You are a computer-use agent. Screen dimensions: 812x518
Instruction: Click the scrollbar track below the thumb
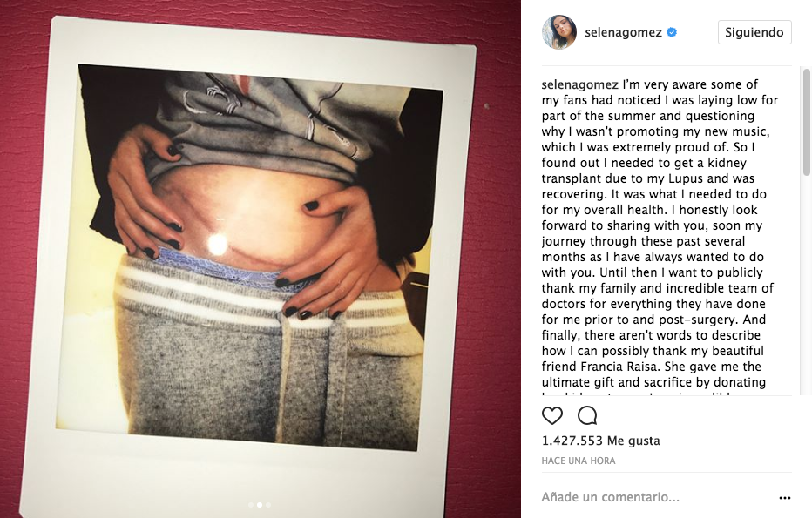point(806,285)
